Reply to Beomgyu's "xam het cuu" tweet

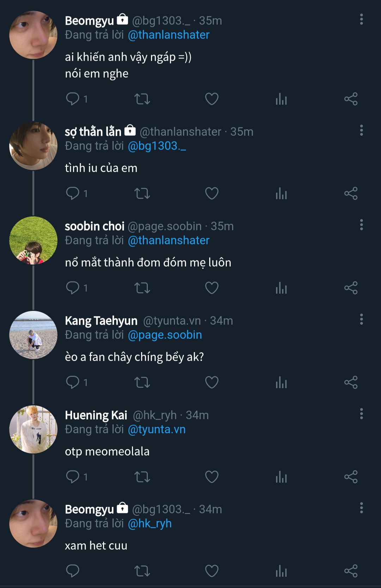73,571
